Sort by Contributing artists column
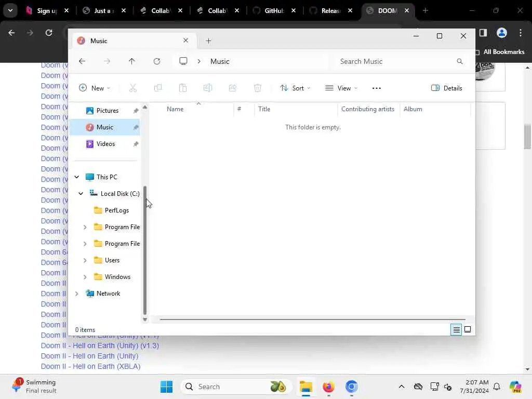The image size is (532, 399). 368,109
